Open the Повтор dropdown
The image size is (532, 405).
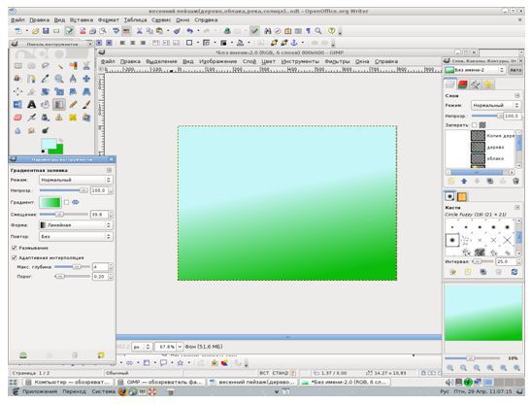[76, 236]
